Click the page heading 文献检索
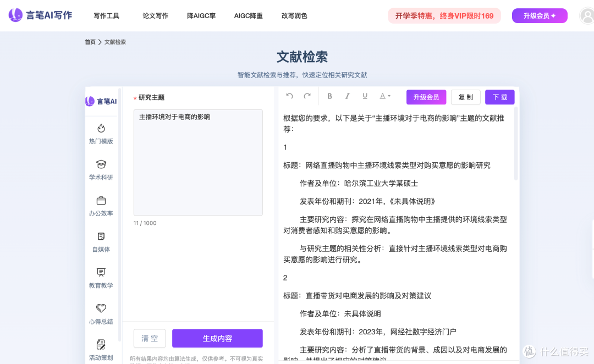Screen dimensions: 594x364 click(x=302, y=57)
